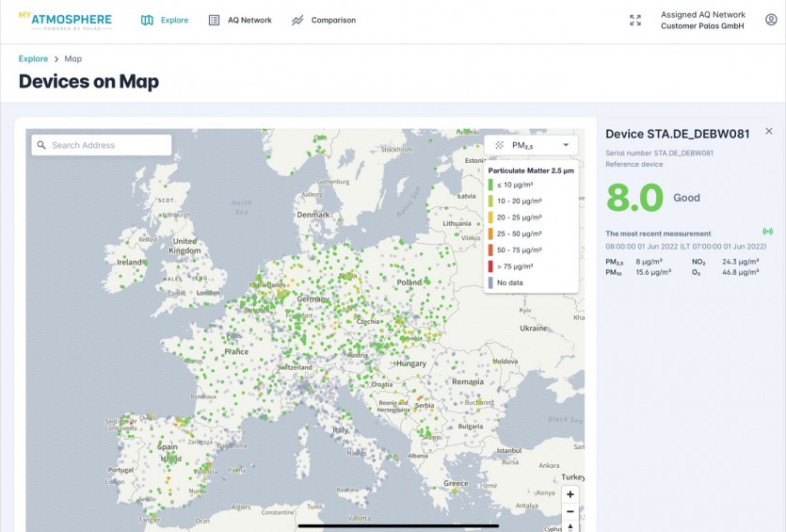Click the Comparison chart icon
The image size is (786, 532).
pyautogui.click(x=297, y=20)
